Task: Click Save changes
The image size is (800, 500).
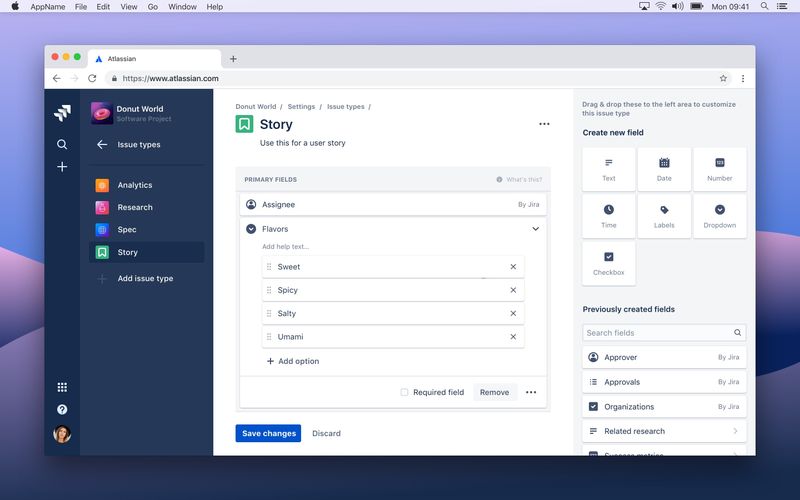Action: [x=268, y=433]
